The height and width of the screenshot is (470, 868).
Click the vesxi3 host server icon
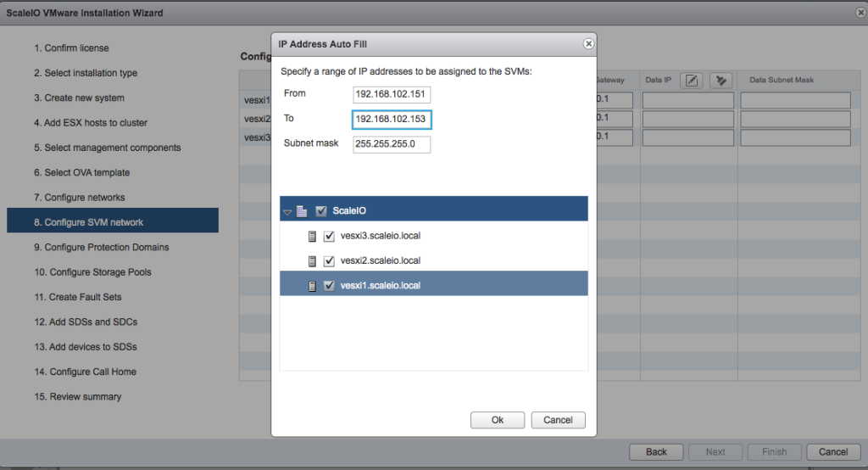tap(312, 237)
